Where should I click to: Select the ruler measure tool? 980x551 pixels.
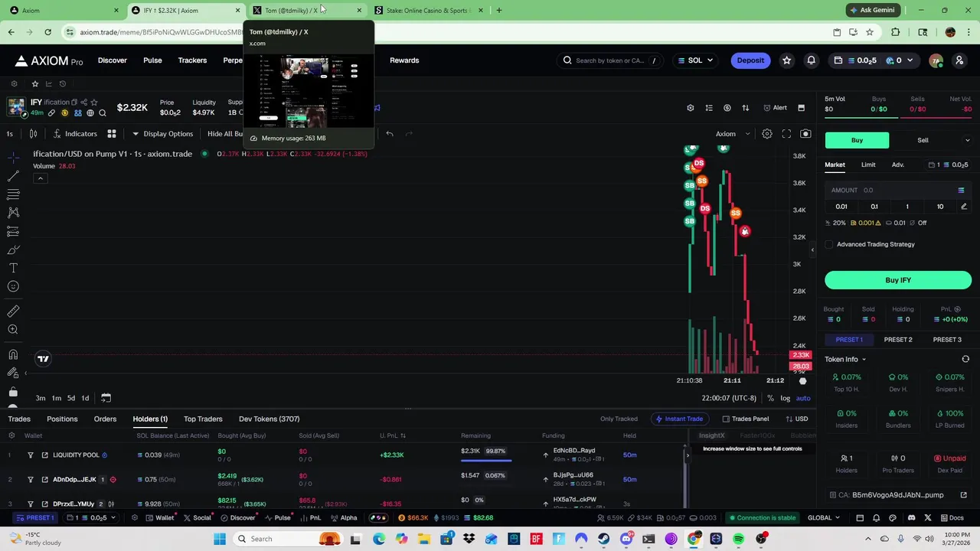(13, 311)
